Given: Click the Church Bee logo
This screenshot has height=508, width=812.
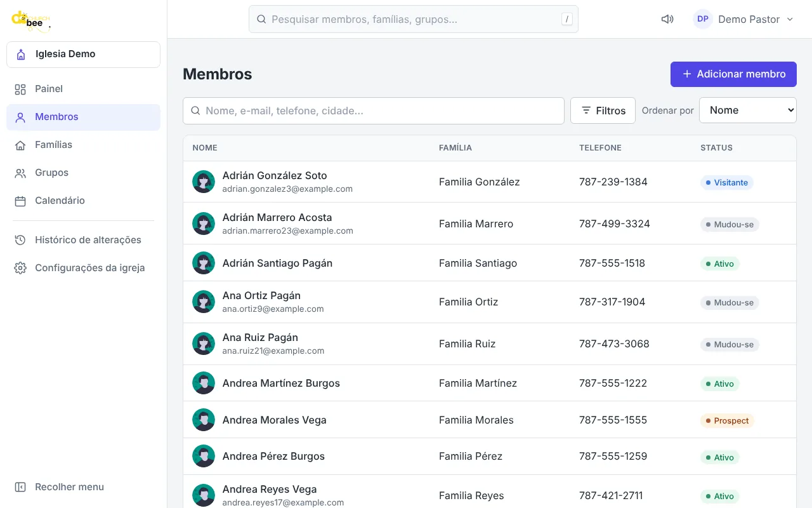Looking at the screenshot, I should coord(30,20).
